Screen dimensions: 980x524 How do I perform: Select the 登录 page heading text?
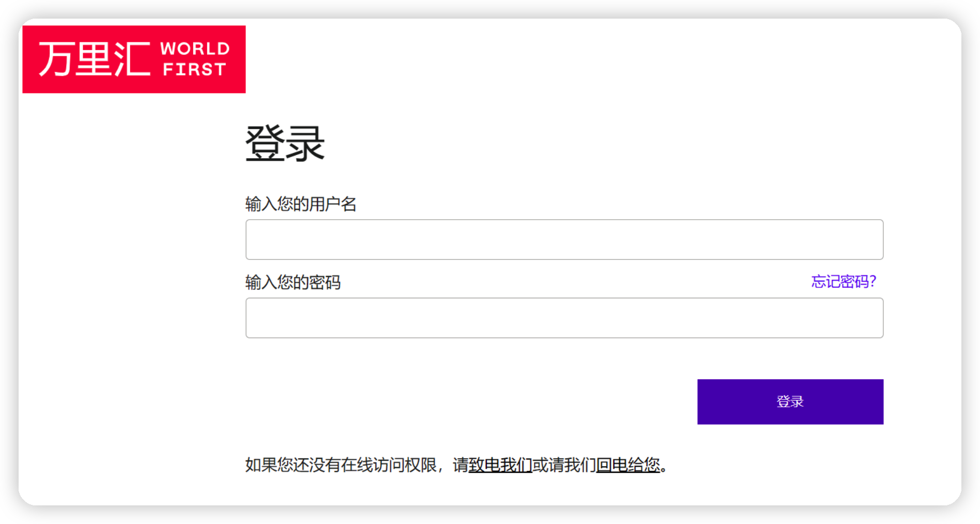[x=285, y=144]
